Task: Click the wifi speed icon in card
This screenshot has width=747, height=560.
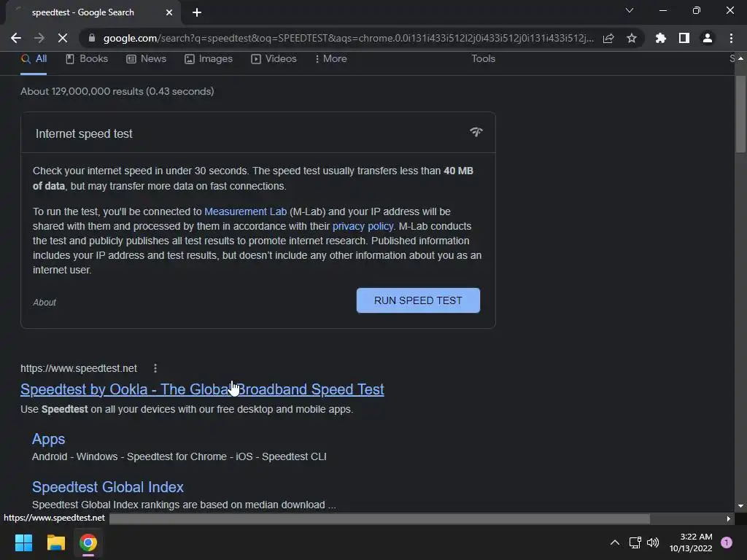Action: pos(476,132)
